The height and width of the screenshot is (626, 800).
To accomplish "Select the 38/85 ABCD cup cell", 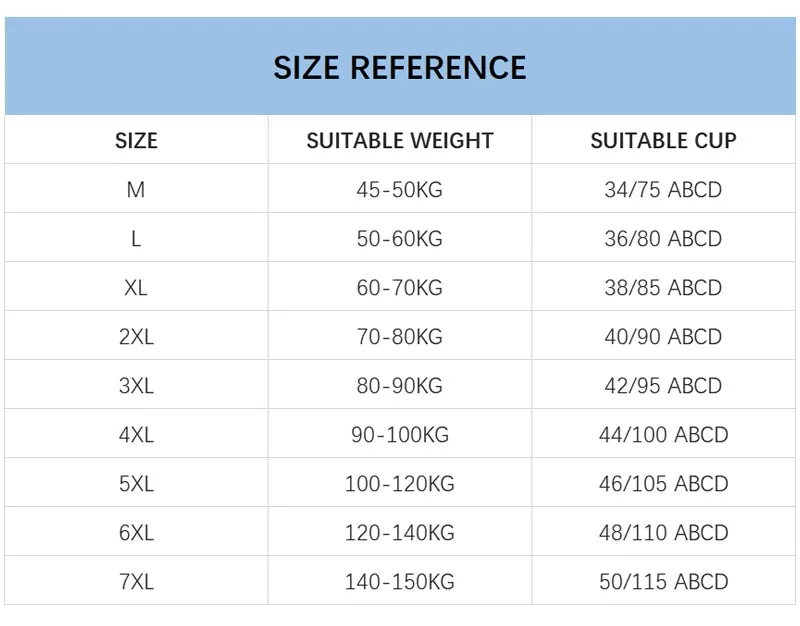I will pyautogui.click(x=663, y=288).
